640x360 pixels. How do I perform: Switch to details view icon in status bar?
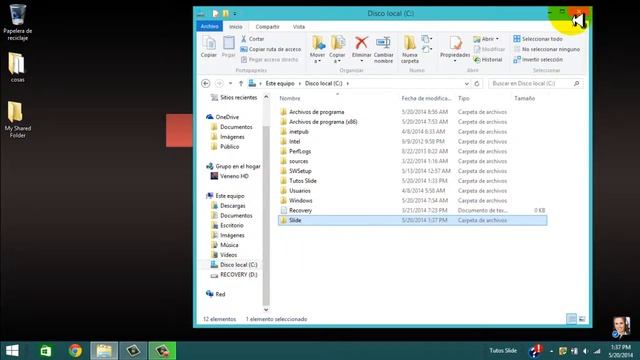571,319
